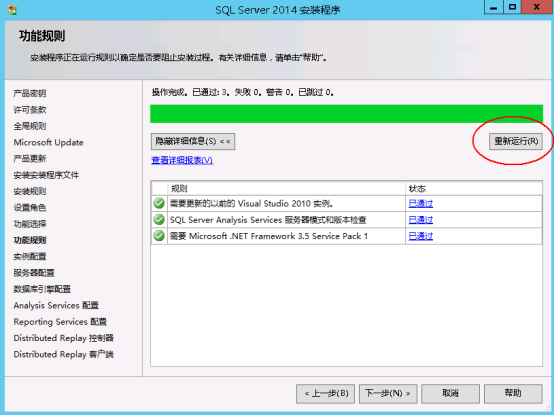This screenshot has height=416, width=554.
Task: Click 重新运行(R) to re-run rules
Action: pyautogui.click(x=515, y=141)
